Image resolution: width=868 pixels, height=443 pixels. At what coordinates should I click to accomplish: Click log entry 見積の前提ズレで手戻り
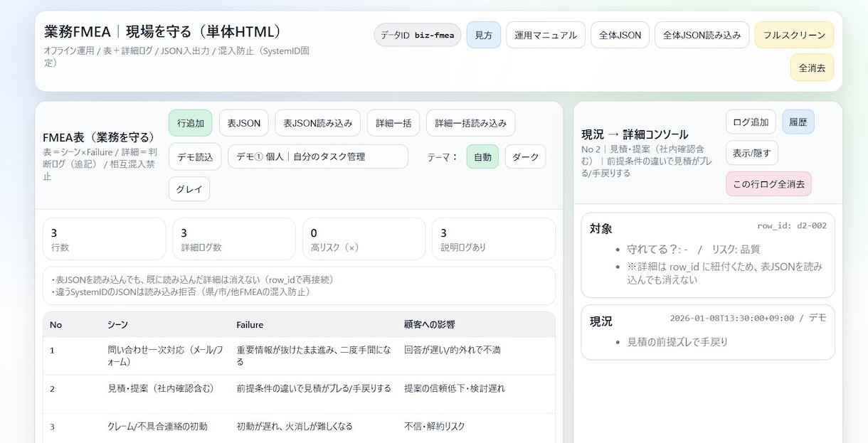click(x=677, y=342)
